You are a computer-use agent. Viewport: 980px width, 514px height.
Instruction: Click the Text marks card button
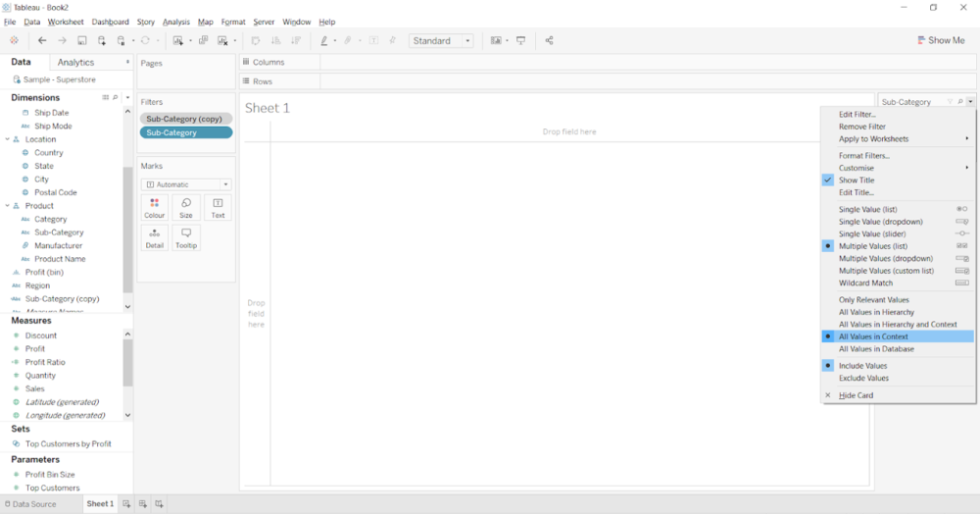point(218,207)
